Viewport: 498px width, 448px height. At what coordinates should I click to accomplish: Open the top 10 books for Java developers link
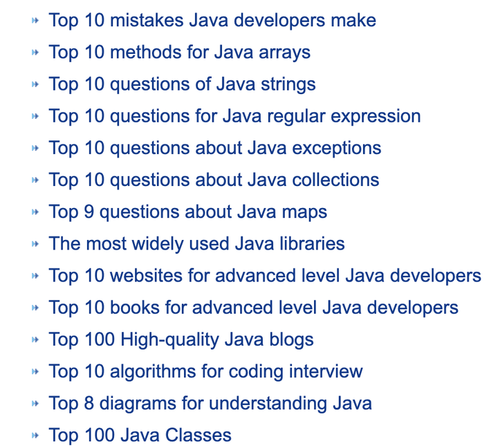point(253,307)
